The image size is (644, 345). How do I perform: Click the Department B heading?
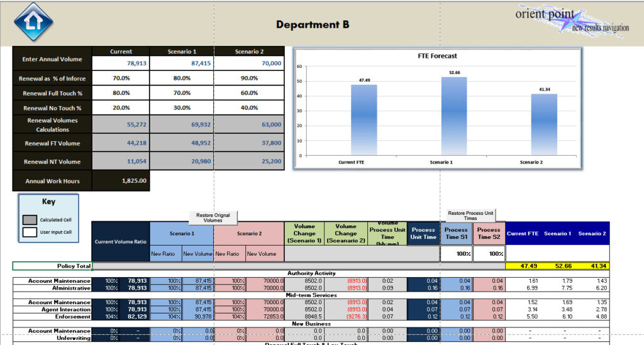(x=313, y=25)
